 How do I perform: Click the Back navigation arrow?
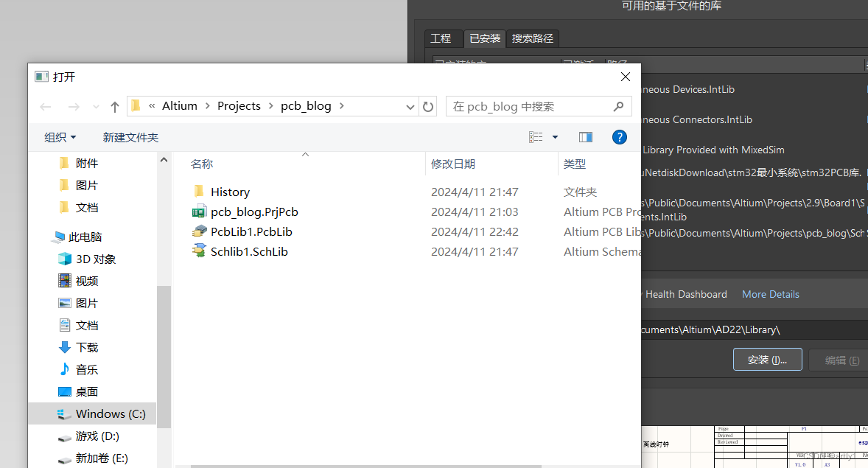click(46, 107)
